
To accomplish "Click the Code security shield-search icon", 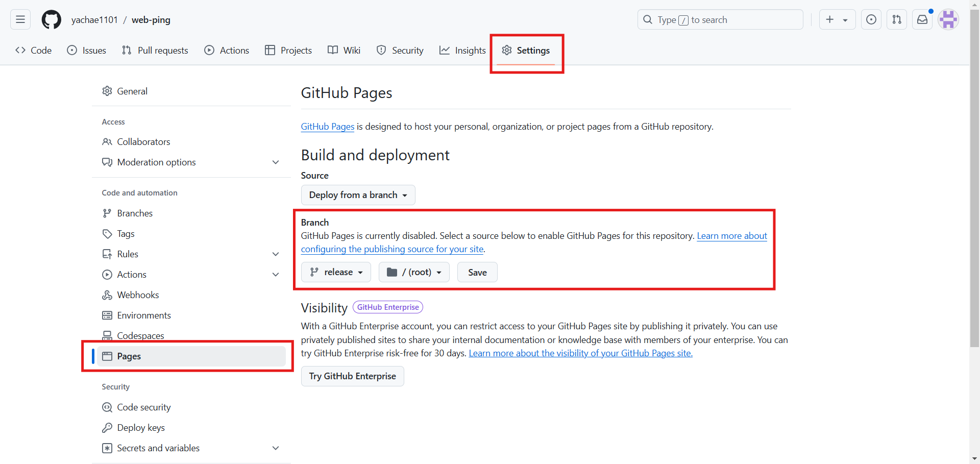I will tap(107, 407).
